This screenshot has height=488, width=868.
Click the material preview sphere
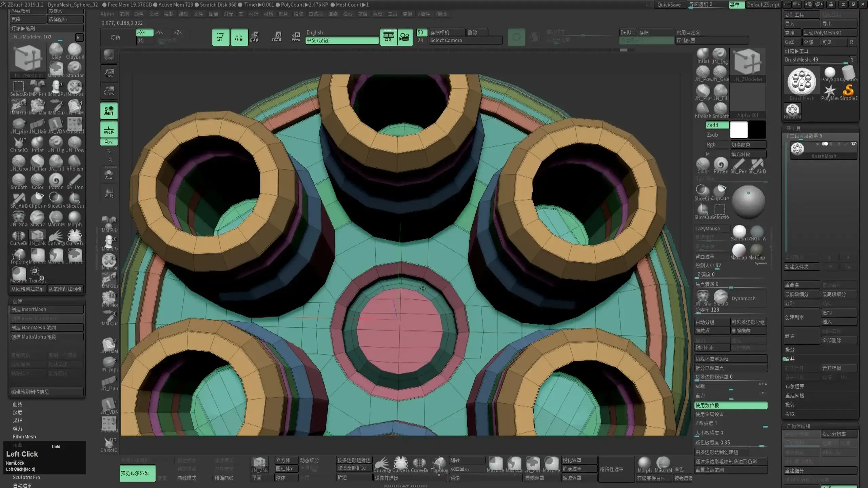click(748, 201)
